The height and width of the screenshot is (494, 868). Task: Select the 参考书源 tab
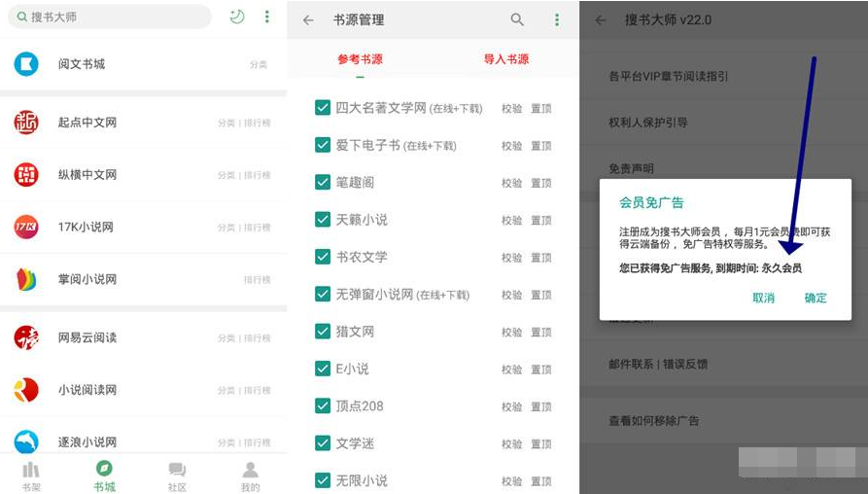(360, 58)
